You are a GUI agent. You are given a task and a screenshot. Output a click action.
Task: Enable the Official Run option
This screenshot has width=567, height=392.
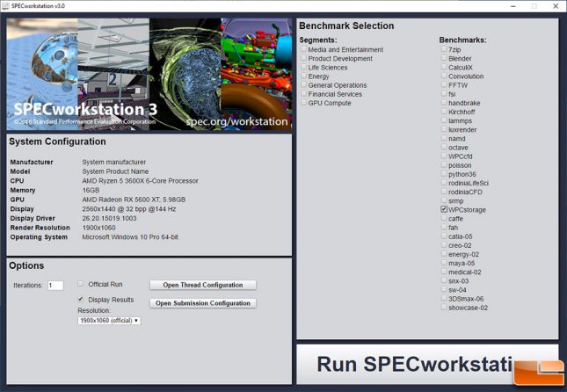pyautogui.click(x=81, y=284)
